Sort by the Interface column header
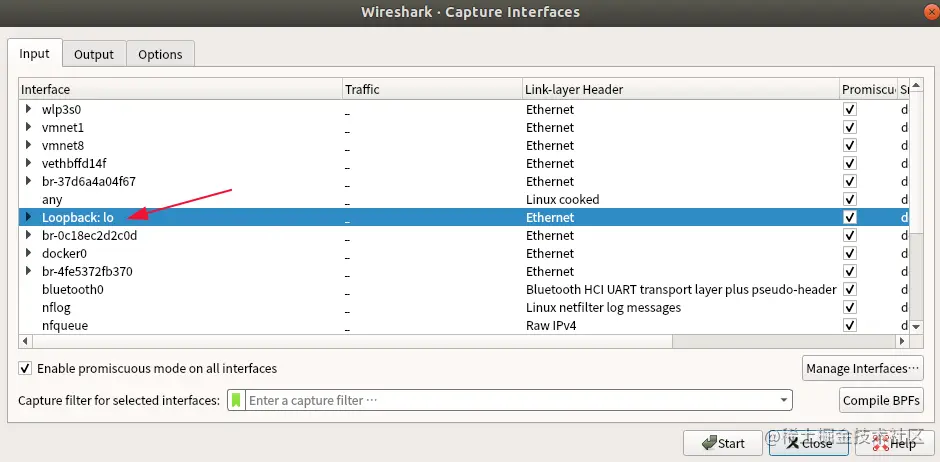This screenshot has width=940, height=462. [180, 89]
